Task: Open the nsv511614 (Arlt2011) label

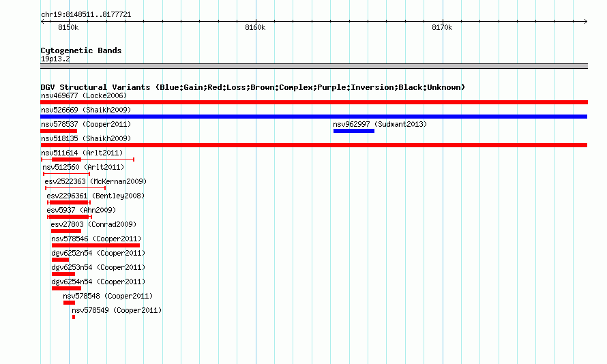Action: [82, 153]
